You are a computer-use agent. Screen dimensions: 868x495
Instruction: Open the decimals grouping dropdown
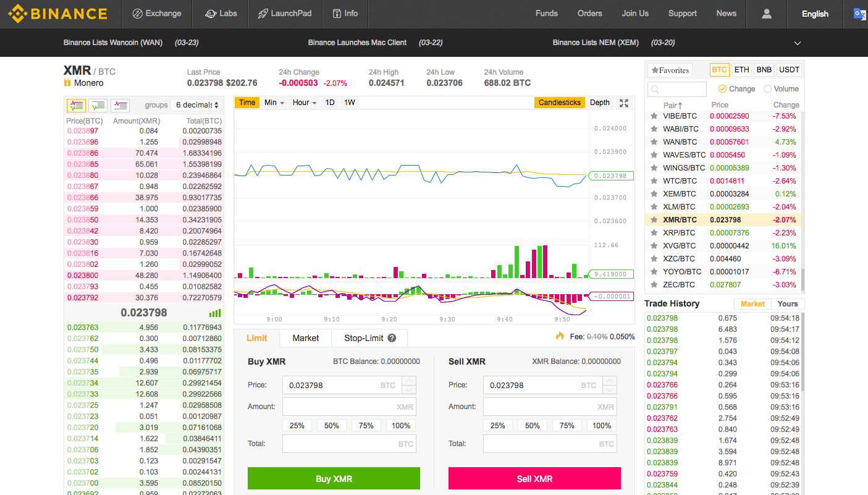tap(196, 105)
